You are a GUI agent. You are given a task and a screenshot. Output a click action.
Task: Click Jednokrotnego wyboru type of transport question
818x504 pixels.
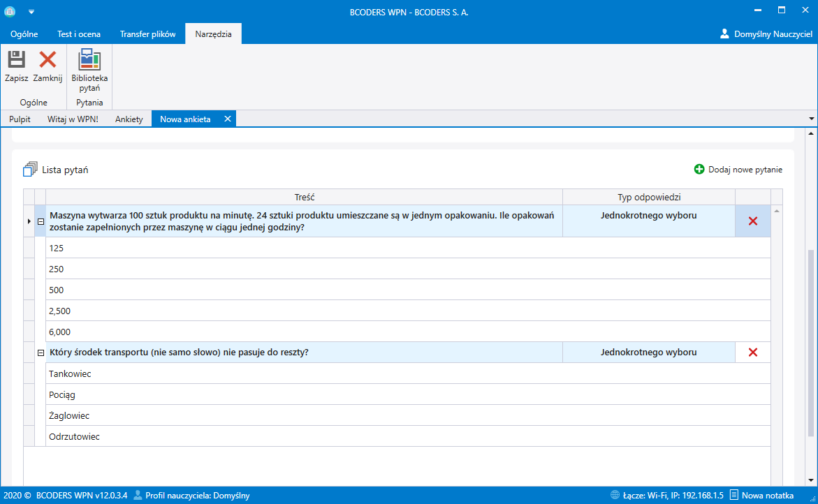coord(648,353)
